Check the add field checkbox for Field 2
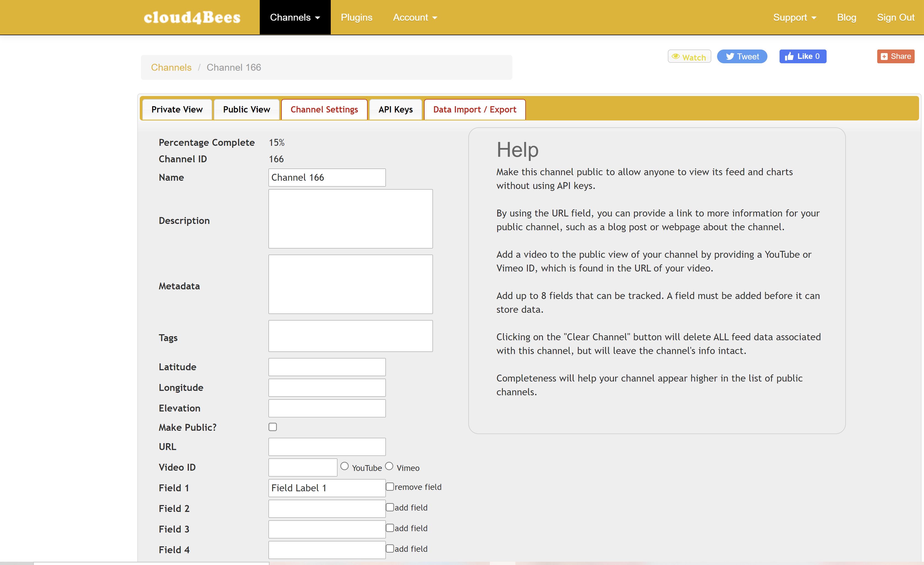The height and width of the screenshot is (565, 924). coord(389,508)
